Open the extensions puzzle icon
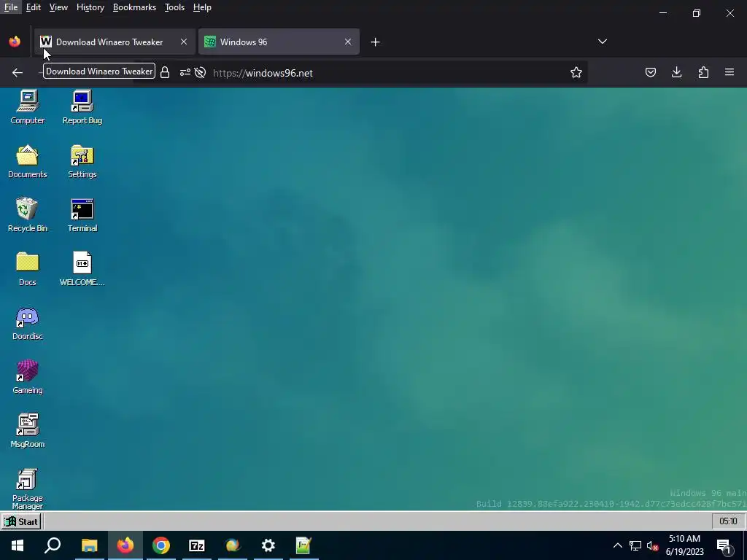747x560 pixels. [x=703, y=72]
